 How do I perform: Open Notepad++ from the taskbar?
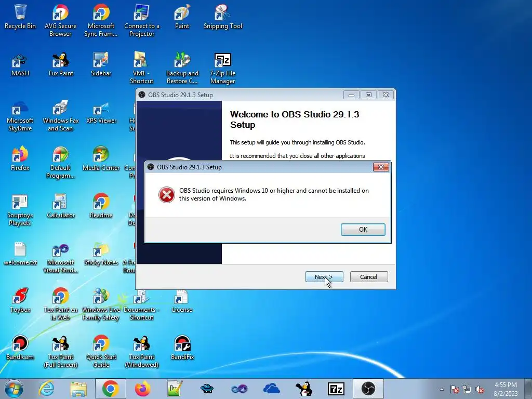(x=175, y=389)
